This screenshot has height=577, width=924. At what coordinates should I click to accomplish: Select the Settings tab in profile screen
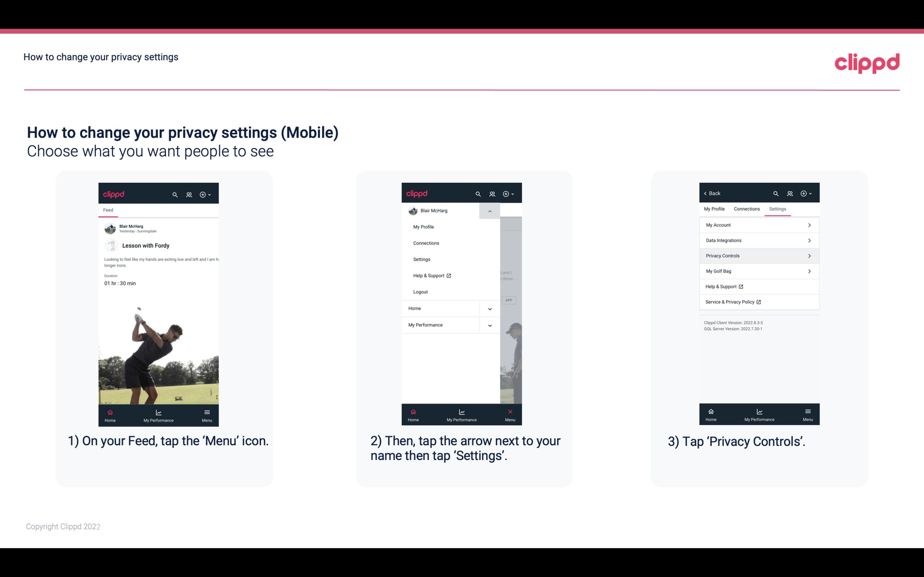778,209
